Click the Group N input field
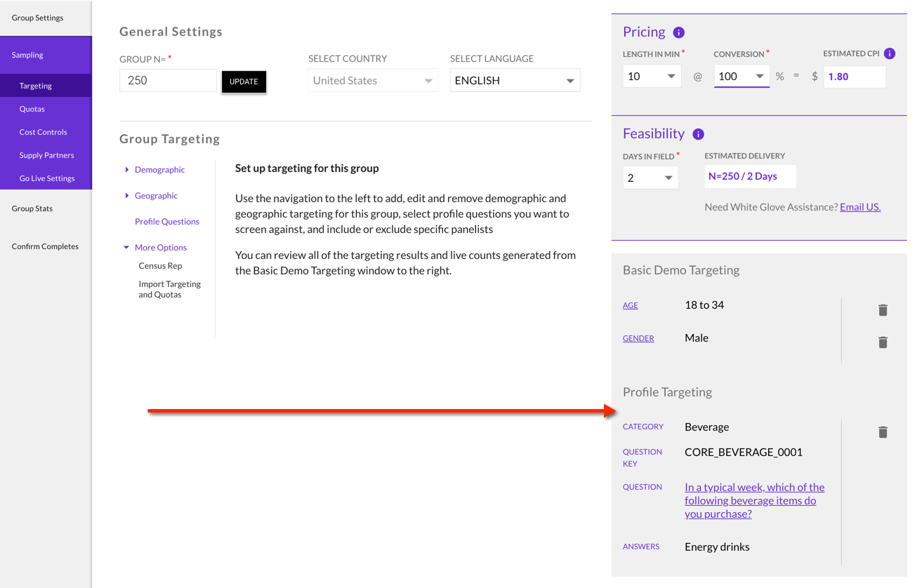This screenshot has width=917, height=588. (168, 81)
